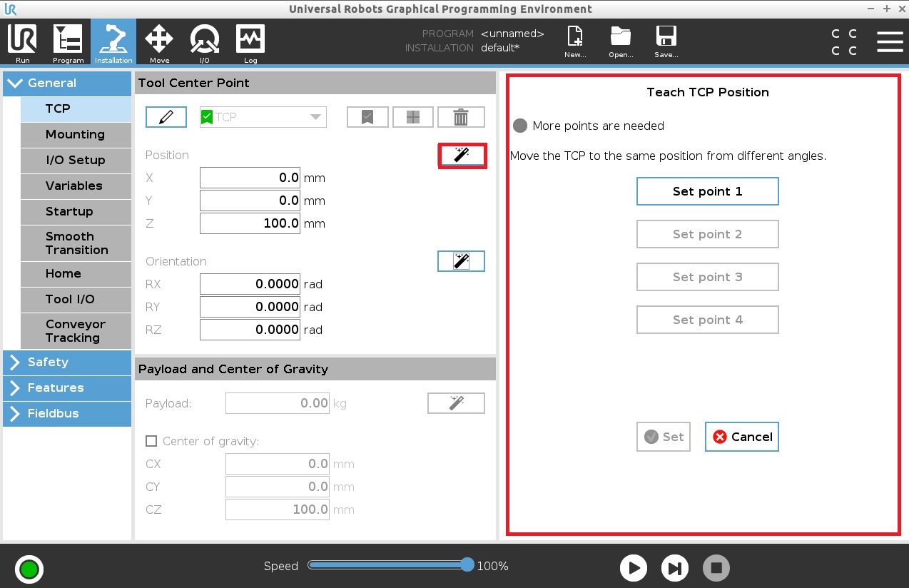909x588 pixels.
Task: Click the pencil rename TCP button
Action: coord(166,117)
